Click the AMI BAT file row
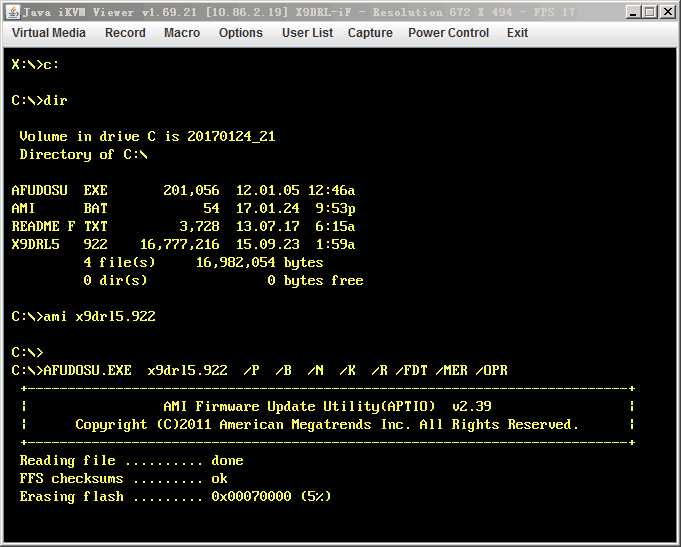The image size is (681, 547). [x=183, y=209]
